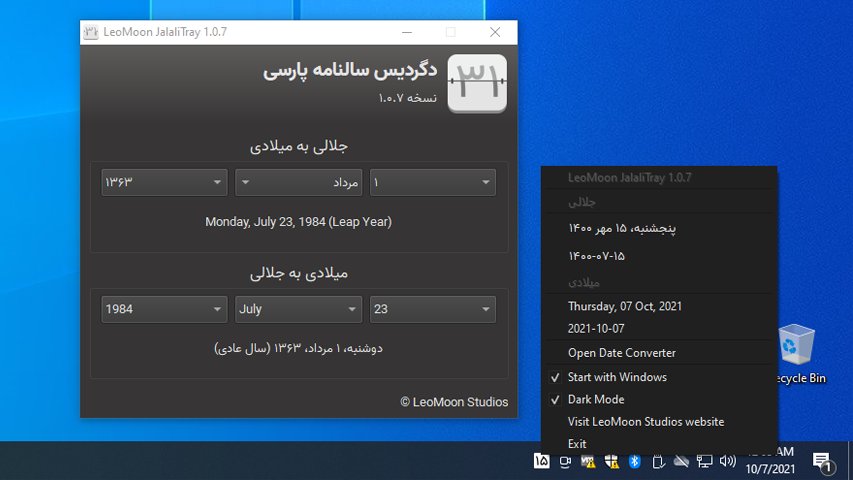Open the Gregorian year dropdown showing 1984
The image size is (853, 480).
164,309
